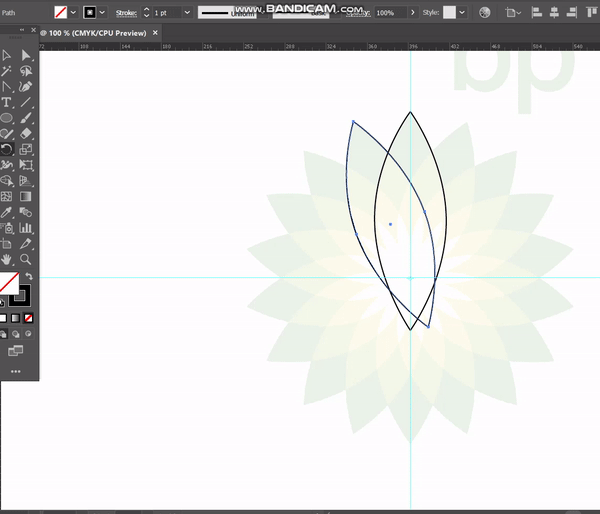Open the Recolor Artwork wheel icon

click(x=484, y=13)
